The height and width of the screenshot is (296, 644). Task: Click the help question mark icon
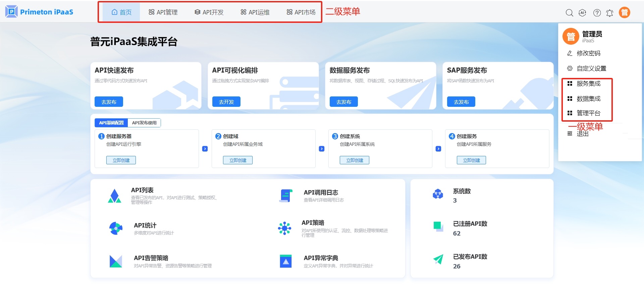point(597,13)
